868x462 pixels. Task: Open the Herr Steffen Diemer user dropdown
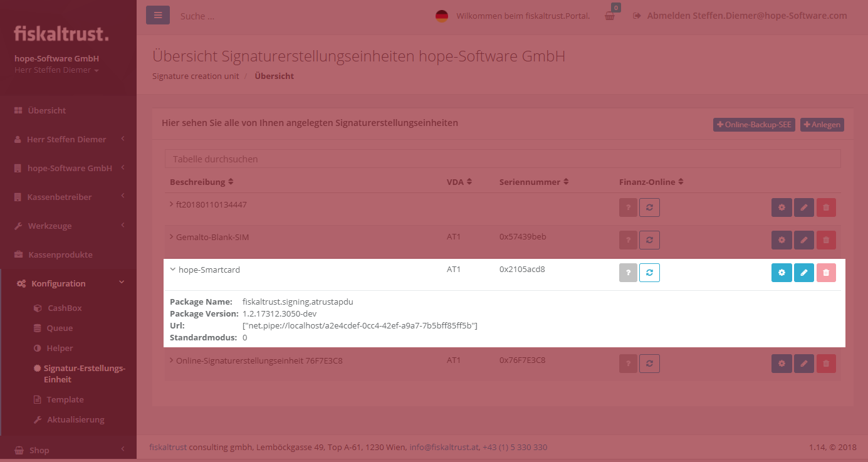[x=56, y=70]
